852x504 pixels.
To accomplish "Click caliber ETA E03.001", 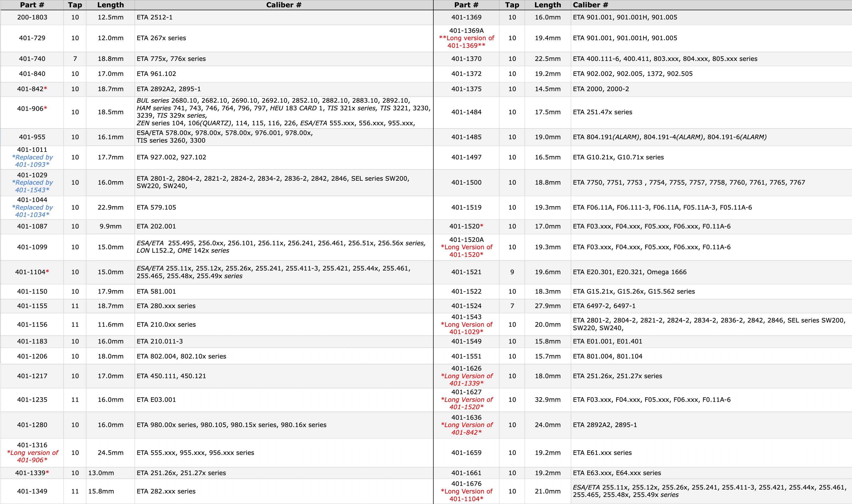I will point(156,400).
